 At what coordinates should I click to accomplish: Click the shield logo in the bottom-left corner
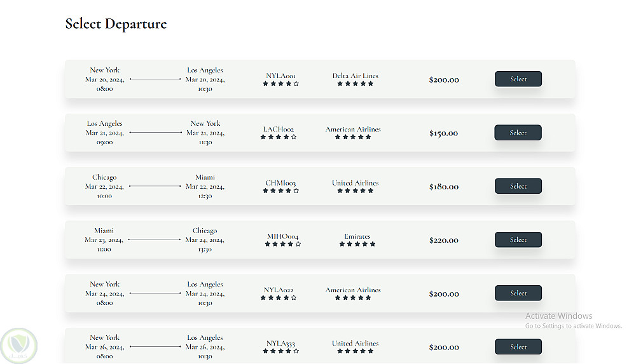click(x=18, y=345)
